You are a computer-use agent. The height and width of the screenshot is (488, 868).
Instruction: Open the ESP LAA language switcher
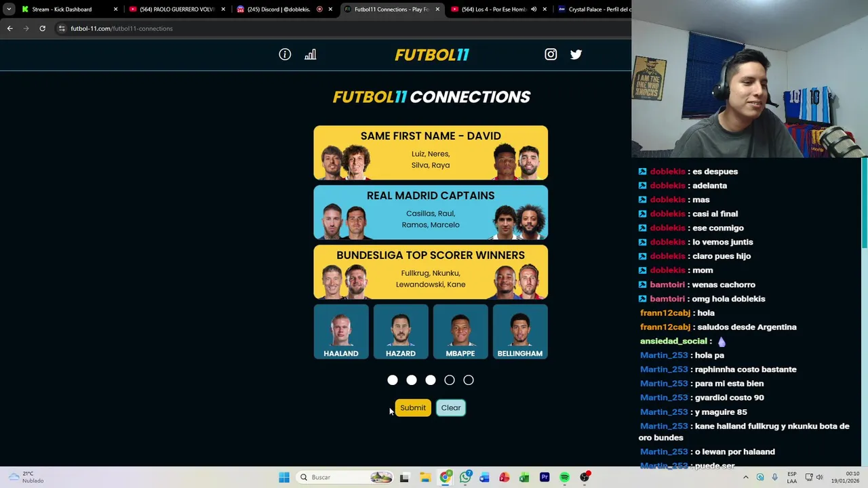tap(792, 477)
